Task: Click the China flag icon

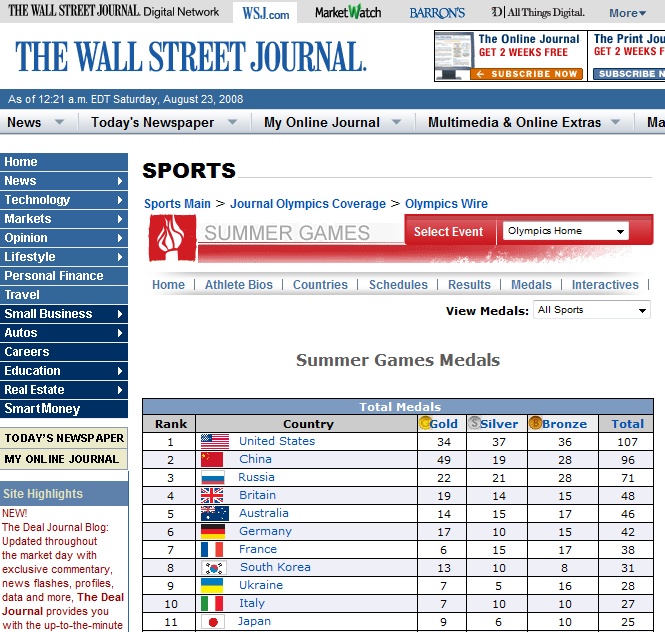Action: point(212,459)
